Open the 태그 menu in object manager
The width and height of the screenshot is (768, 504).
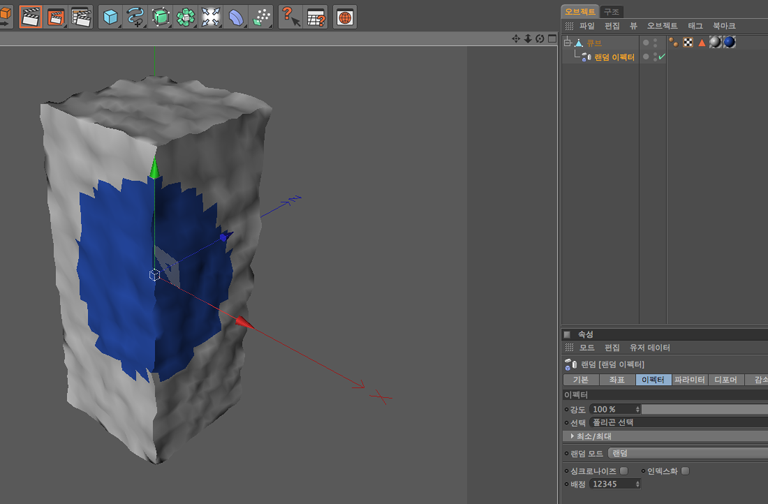click(695, 26)
